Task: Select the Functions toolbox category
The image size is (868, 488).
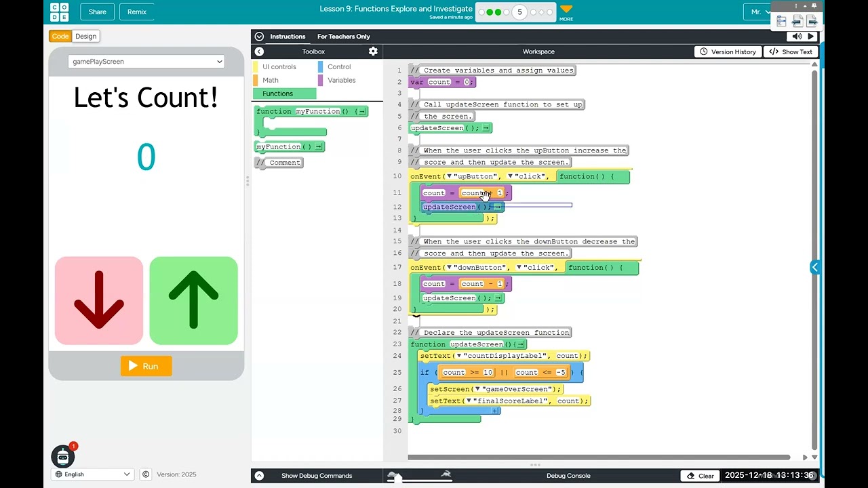Action: (x=284, y=94)
